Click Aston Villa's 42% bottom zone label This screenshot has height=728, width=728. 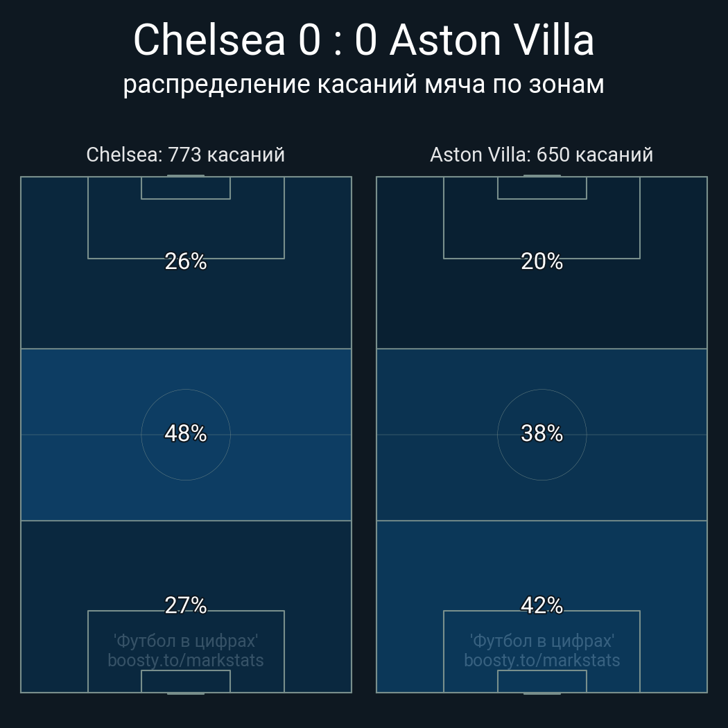(541, 605)
